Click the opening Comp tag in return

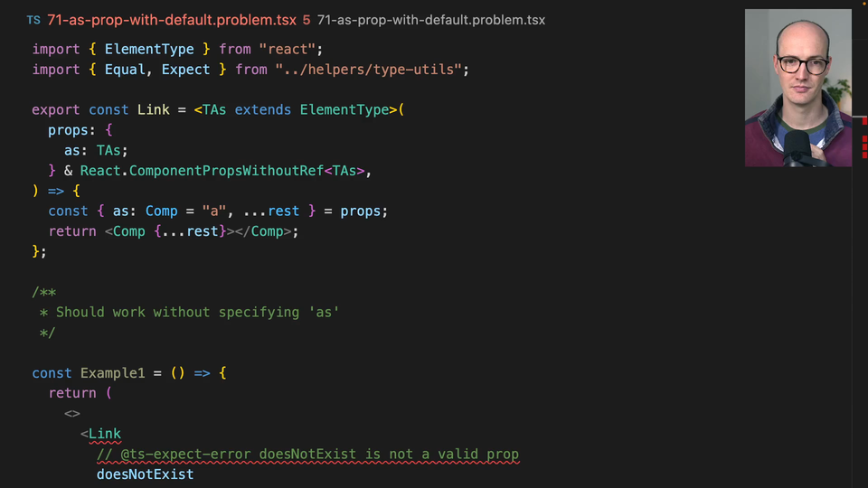pyautogui.click(x=128, y=231)
